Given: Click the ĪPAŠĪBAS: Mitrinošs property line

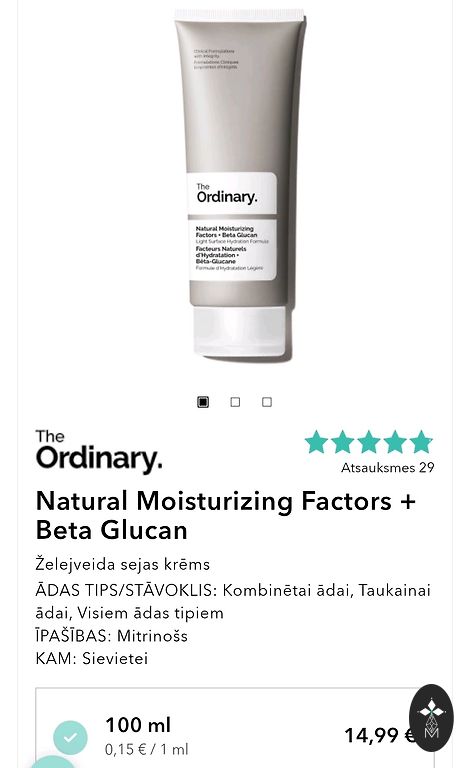Looking at the screenshot, I should (x=112, y=636).
